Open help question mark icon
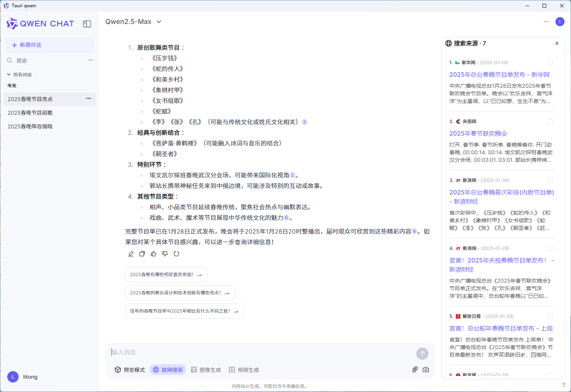Viewport: 571px width, 392px height. (564, 385)
